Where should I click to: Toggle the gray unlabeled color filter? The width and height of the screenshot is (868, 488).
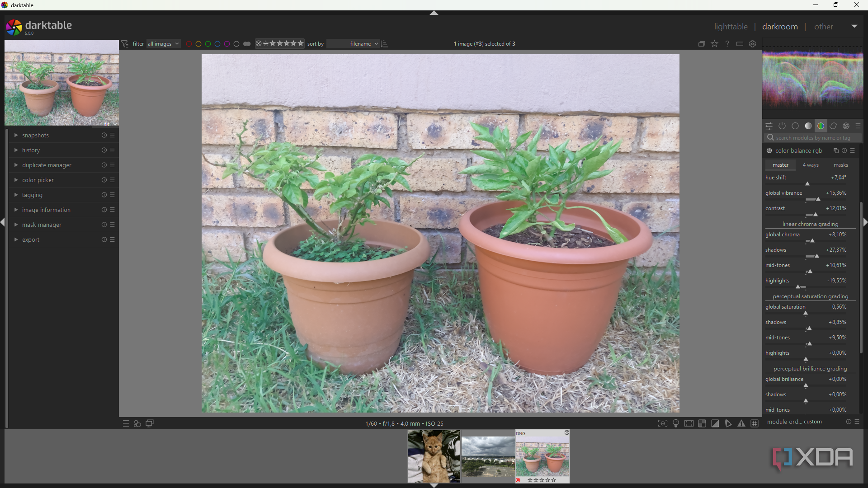(x=236, y=44)
